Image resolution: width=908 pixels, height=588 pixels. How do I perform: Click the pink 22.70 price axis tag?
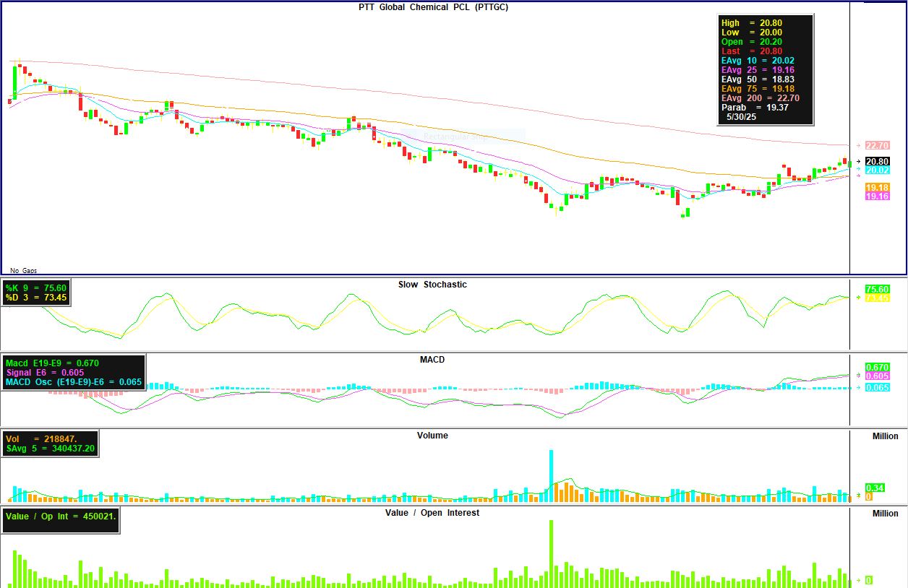[877, 145]
